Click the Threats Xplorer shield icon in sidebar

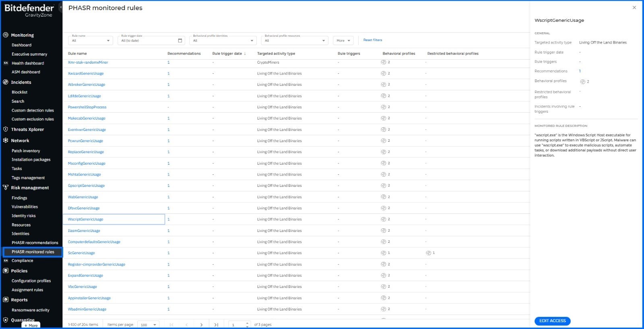pyautogui.click(x=6, y=130)
